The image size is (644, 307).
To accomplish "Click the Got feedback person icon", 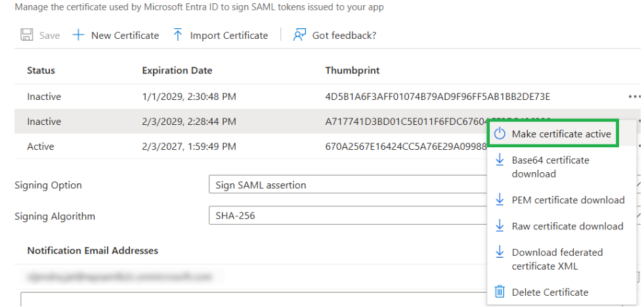I will click(x=300, y=35).
